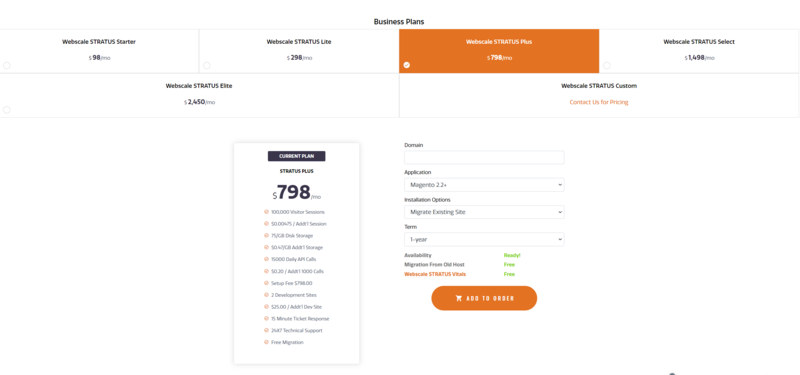The width and height of the screenshot is (800, 375).
Task: Click the check icon beside 100,000 Visitor Sessions
Action: tap(266, 212)
